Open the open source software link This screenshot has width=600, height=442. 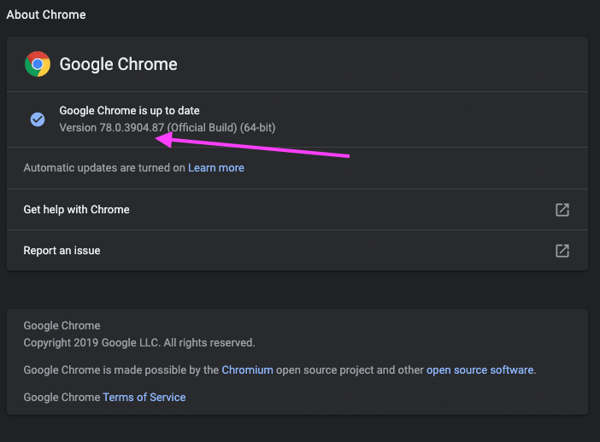[480, 370]
